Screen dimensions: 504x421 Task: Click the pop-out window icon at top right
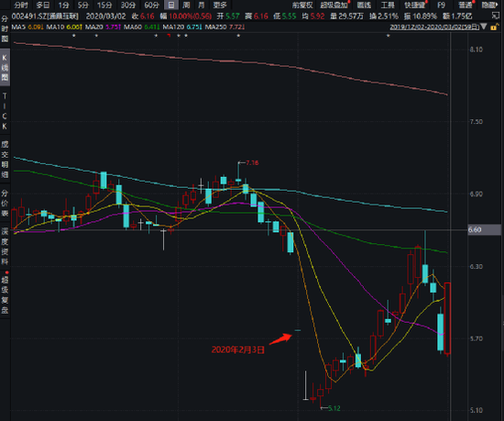coord(496,16)
